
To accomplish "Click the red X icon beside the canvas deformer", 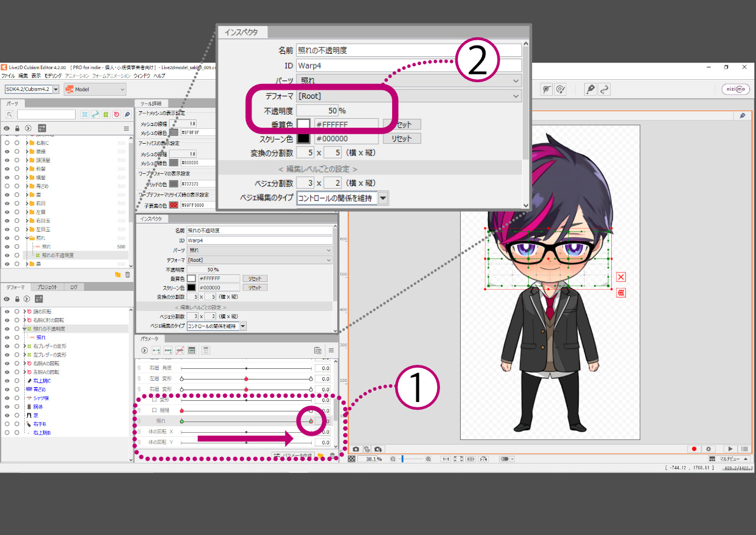I will coord(621,277).
